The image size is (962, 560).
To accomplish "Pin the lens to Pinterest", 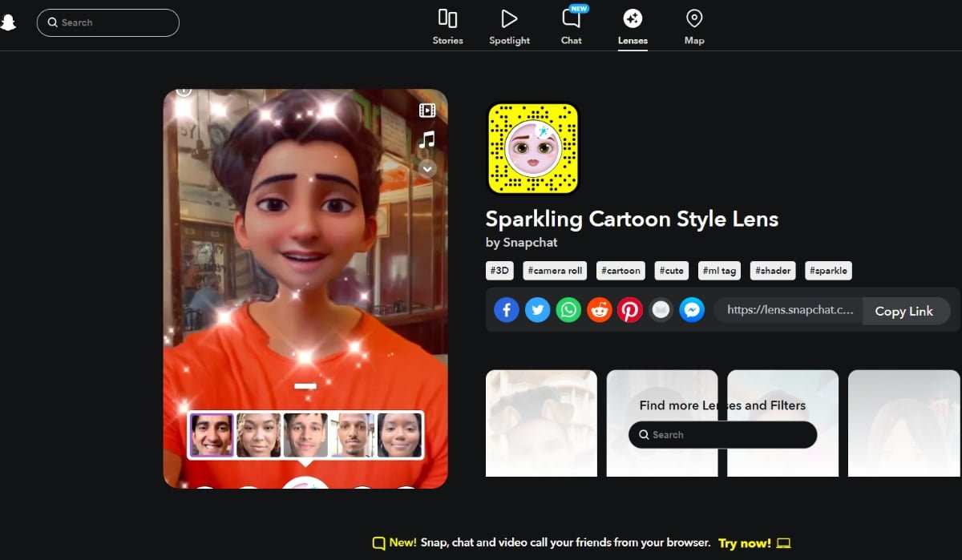I will click(x=630, y=309).
